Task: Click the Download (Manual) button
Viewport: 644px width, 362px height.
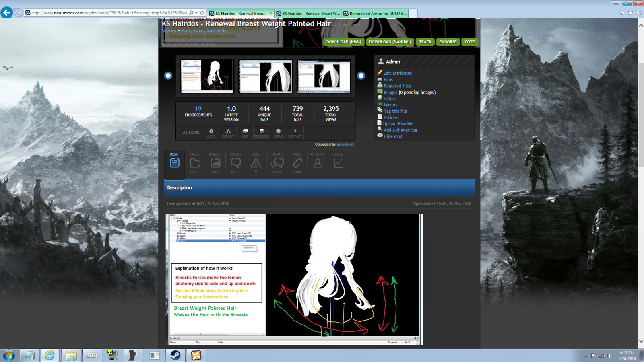Action: [x=390, y=42]
